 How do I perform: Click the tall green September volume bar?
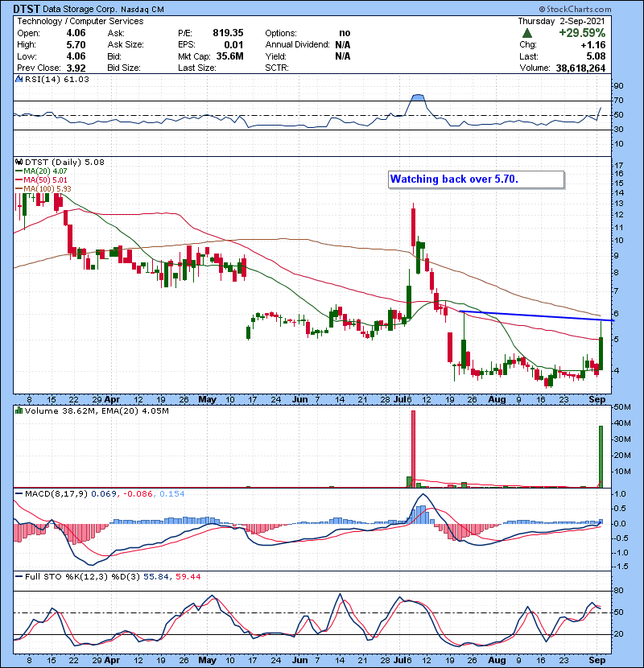tap(601, 456)
